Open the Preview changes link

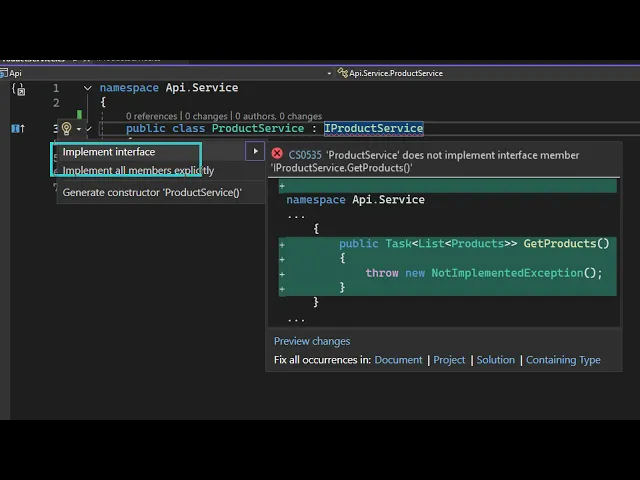pyautogui.click(x=312, y=341)
